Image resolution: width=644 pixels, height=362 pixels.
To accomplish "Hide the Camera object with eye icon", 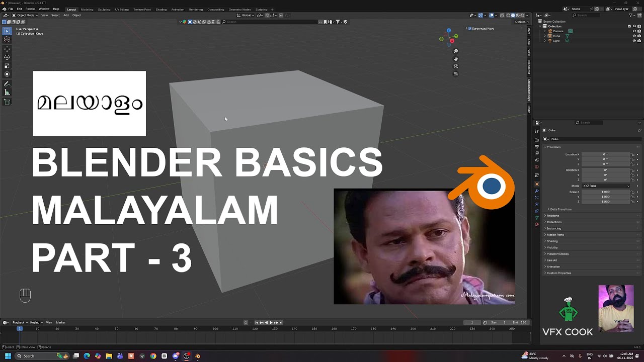I will click(x=633, y=31).
